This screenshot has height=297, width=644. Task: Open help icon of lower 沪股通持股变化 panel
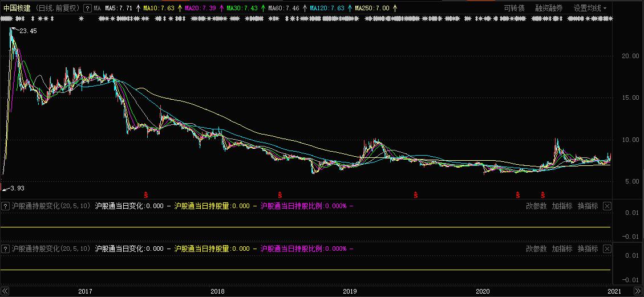(x=5, y=249)
